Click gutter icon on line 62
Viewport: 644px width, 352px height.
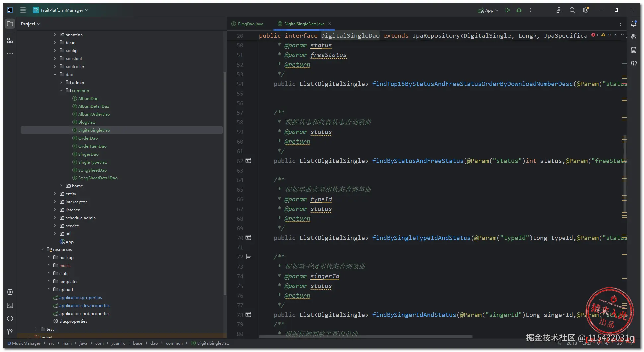(248, 161)
